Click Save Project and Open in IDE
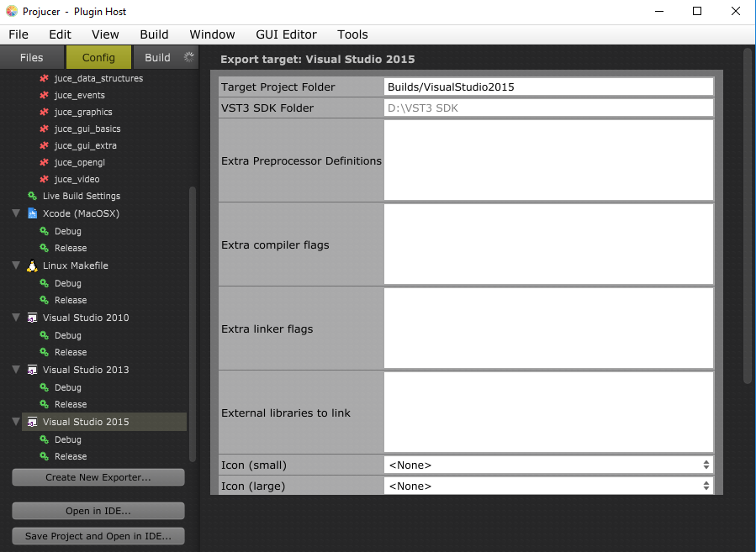Image resolution: width=756 pixels, height=552 pixels. pos(98,536)
